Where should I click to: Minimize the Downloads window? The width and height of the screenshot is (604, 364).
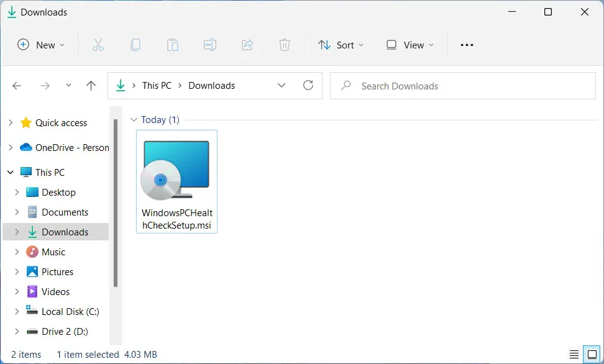(x=512, y=12)
